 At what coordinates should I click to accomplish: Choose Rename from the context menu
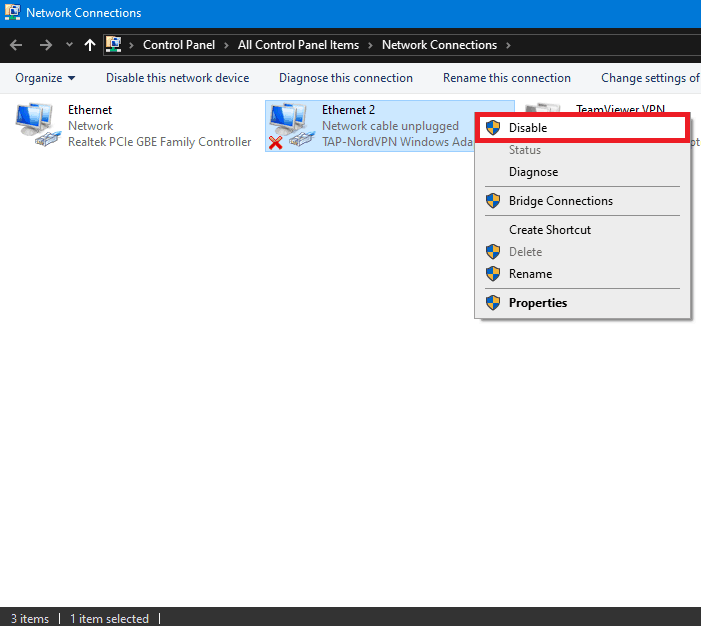pos(530,274)
